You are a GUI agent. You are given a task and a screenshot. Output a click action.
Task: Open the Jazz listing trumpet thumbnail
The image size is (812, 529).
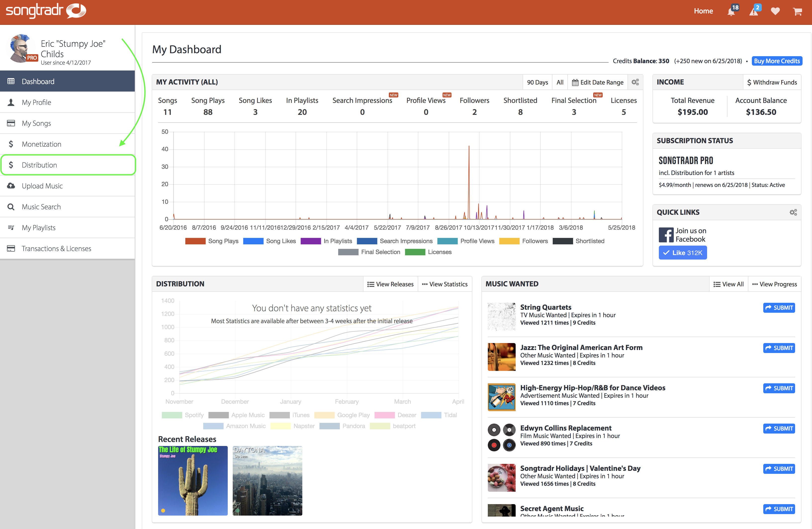pyautogui.click(x=501, y=357)
